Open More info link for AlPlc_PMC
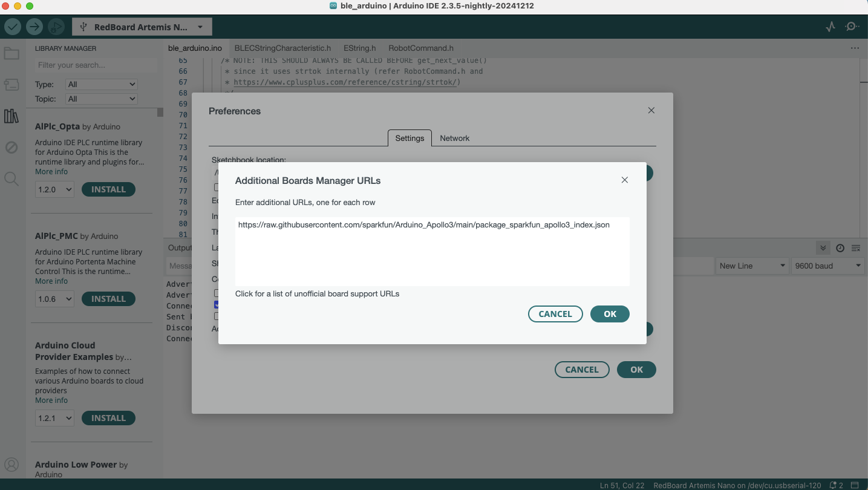Image resolution: width=868 pixels, height=490 pixels. coord(51,281)
